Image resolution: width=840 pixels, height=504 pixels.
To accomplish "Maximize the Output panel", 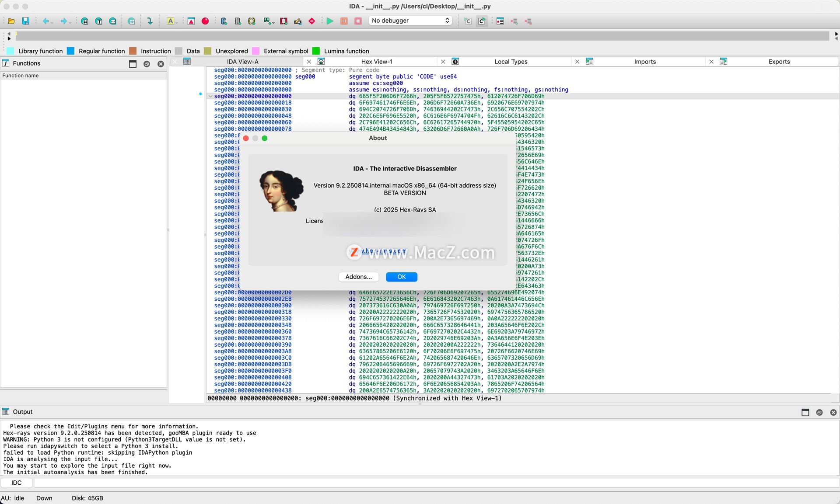I will (805, 412).
